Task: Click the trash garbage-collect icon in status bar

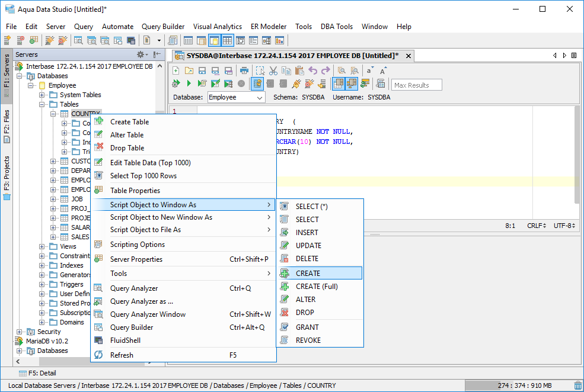Action: pyautogui.click(x=578, y=385)
